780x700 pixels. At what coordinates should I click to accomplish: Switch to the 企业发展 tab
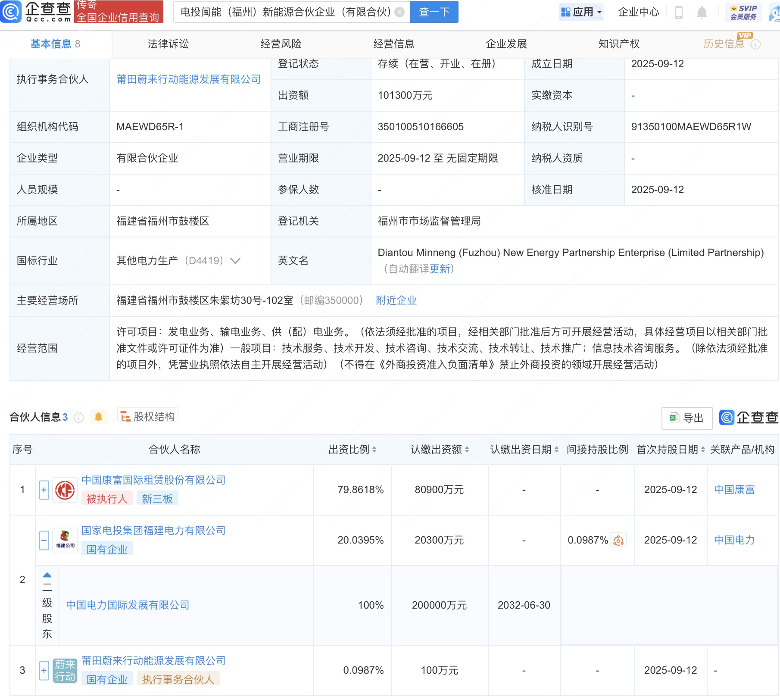(x=506, y=44)
